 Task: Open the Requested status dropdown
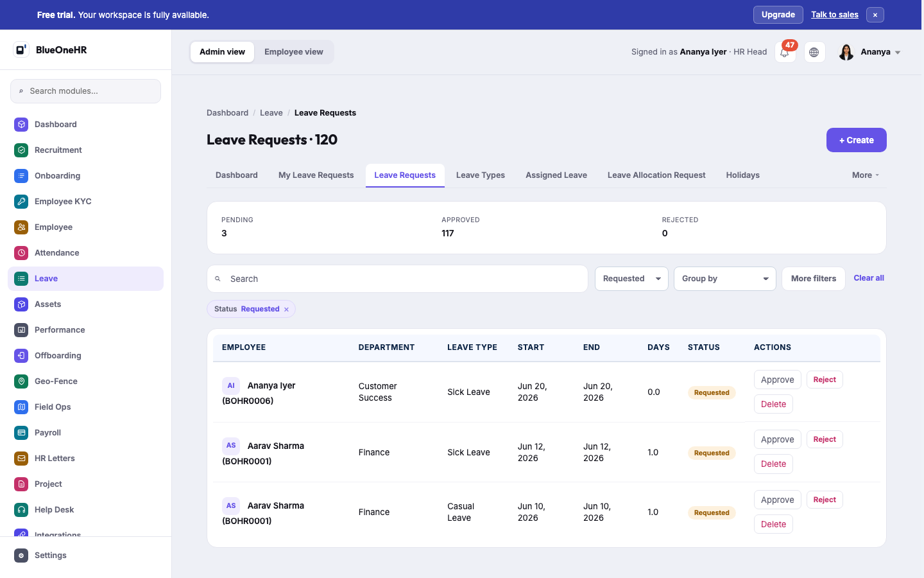click(x=631, y=279)
